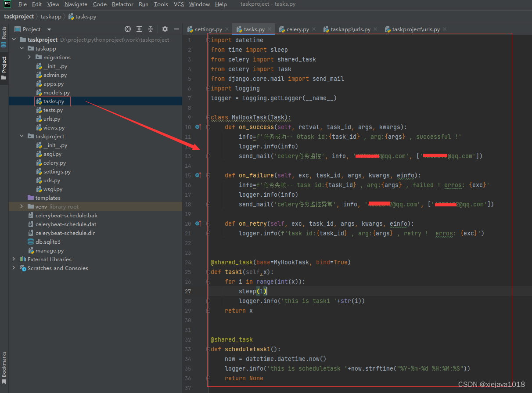Open the Redis tool window icon
The height and width of the screenshot is (393, 532).
point(4,33)
